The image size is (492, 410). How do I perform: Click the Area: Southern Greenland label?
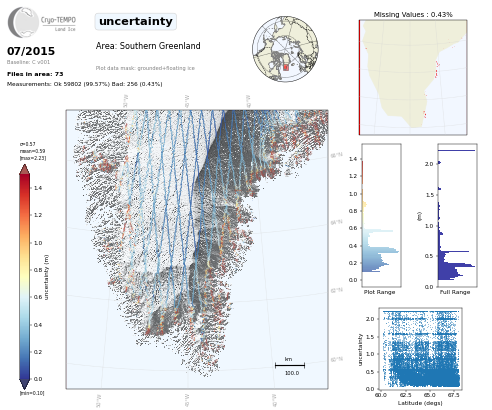tap(148, 46)
